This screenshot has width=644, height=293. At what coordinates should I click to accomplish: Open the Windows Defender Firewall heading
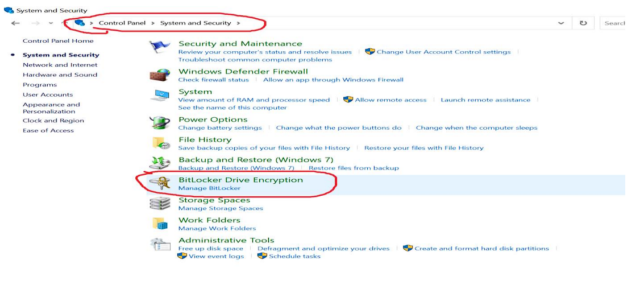[243, 72]
